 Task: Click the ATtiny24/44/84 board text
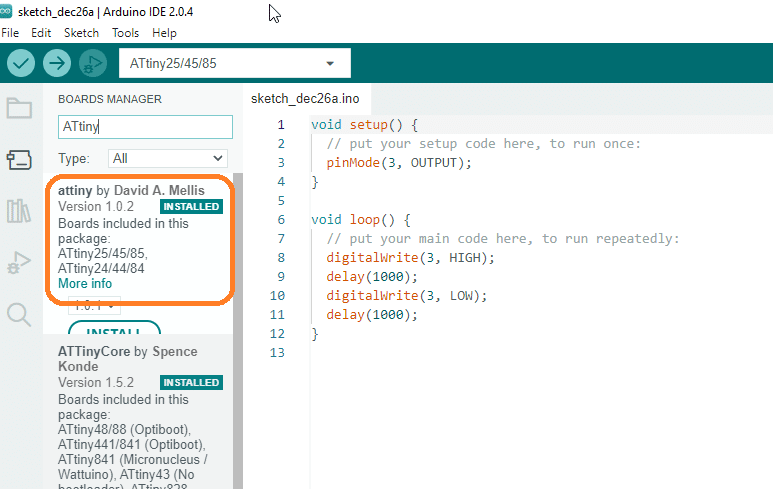point(101,269)
